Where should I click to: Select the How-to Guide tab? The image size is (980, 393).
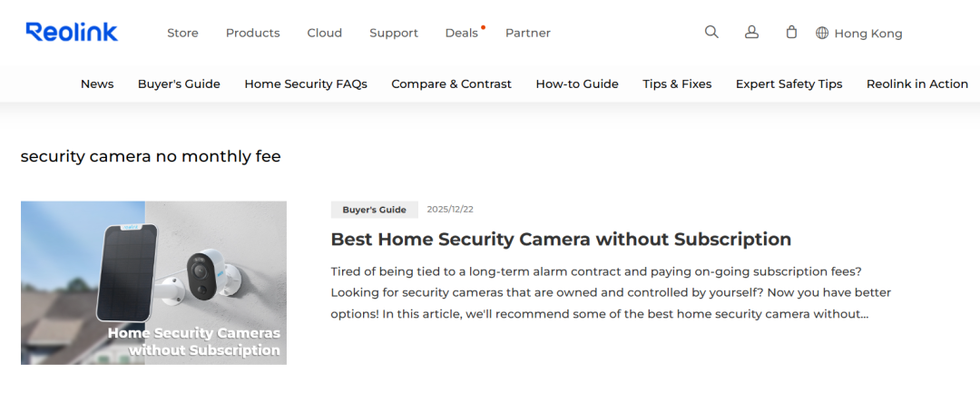(577, 84)
